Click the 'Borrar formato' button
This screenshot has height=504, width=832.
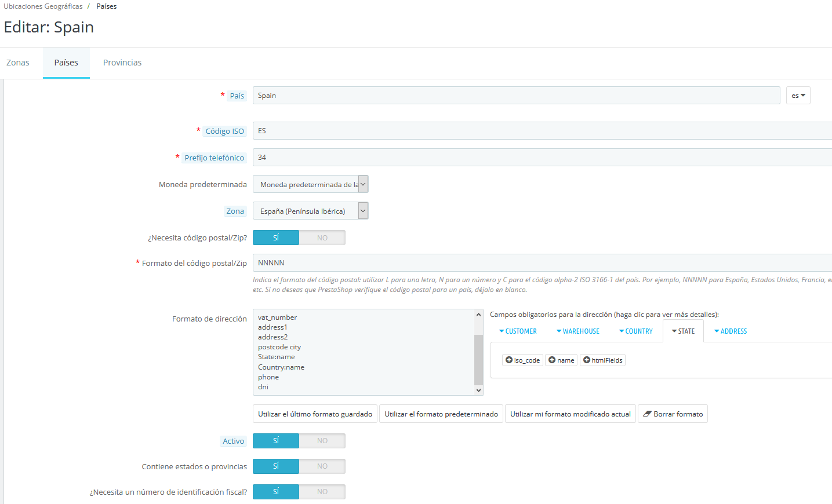(x=673, y=414)
